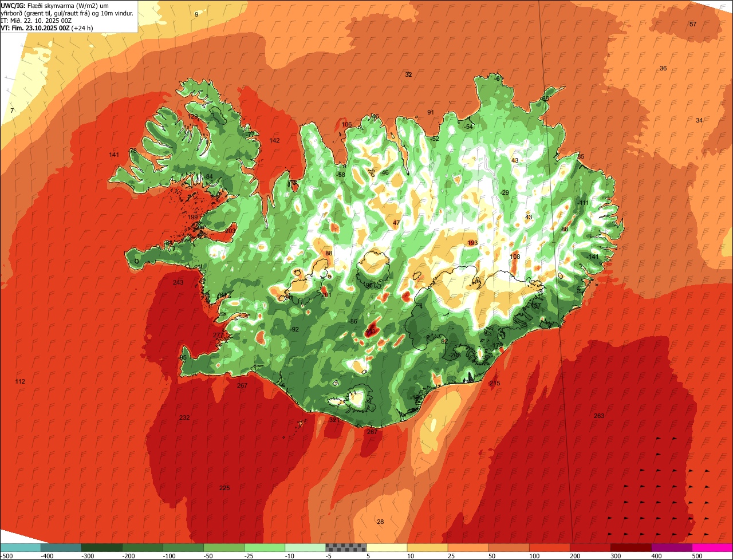Click the '225' value on the map
This screenshot has height=560, width=733.
224,488
